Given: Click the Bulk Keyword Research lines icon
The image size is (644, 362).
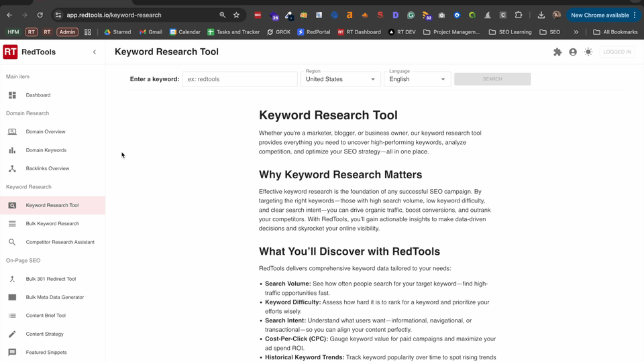Looking at the screenshot, I should 12,224.
